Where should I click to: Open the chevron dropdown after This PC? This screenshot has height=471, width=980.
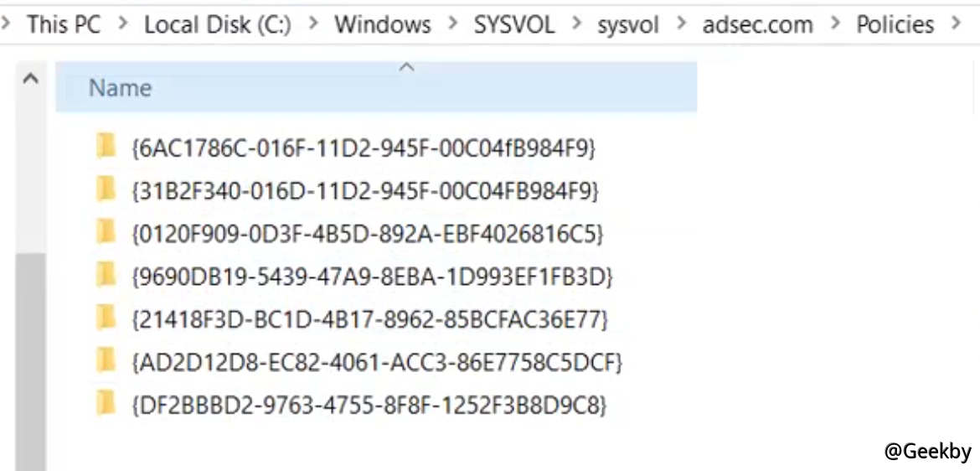tap(123, 24)
